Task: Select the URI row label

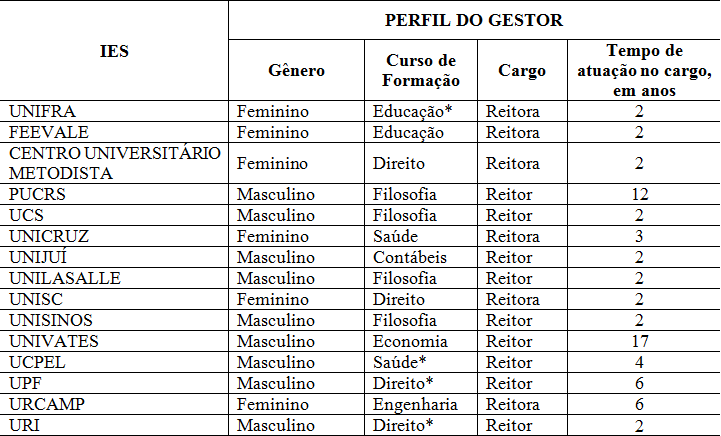Action: click(26, 425)
